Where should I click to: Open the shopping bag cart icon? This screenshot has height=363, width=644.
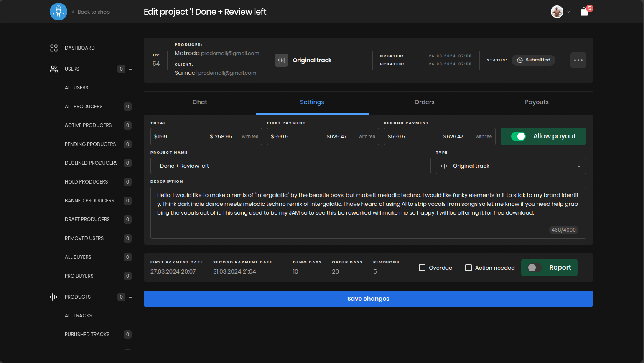[x=584, y=12]
